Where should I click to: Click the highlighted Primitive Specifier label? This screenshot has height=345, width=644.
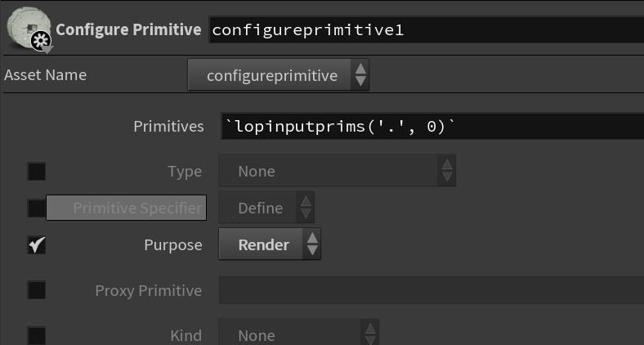pos(126,208)
